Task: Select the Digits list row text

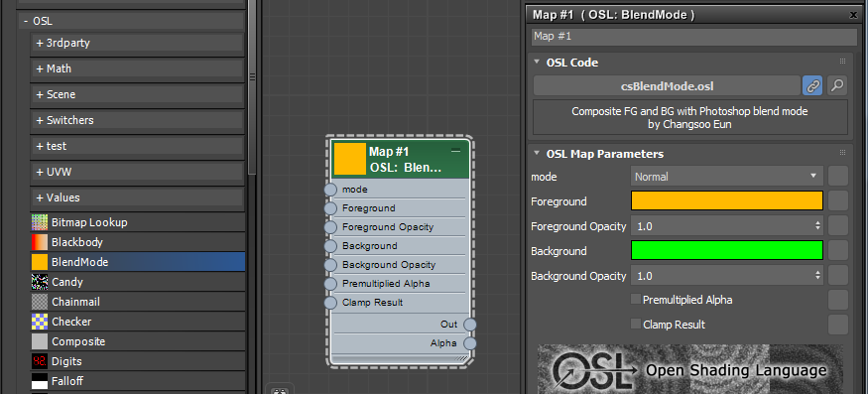Action: 66,361
